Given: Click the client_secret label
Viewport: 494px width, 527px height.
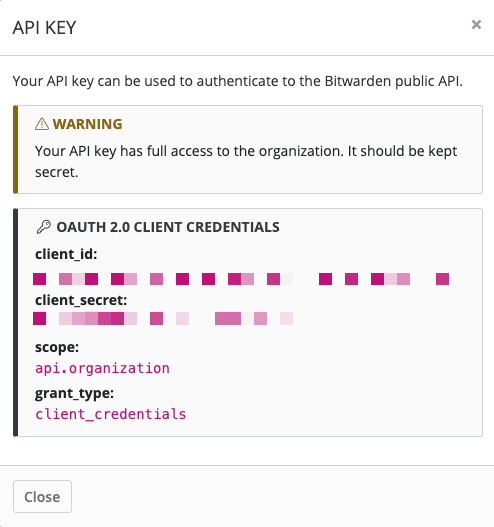Looking at the screenshot, I should (81, 300).
